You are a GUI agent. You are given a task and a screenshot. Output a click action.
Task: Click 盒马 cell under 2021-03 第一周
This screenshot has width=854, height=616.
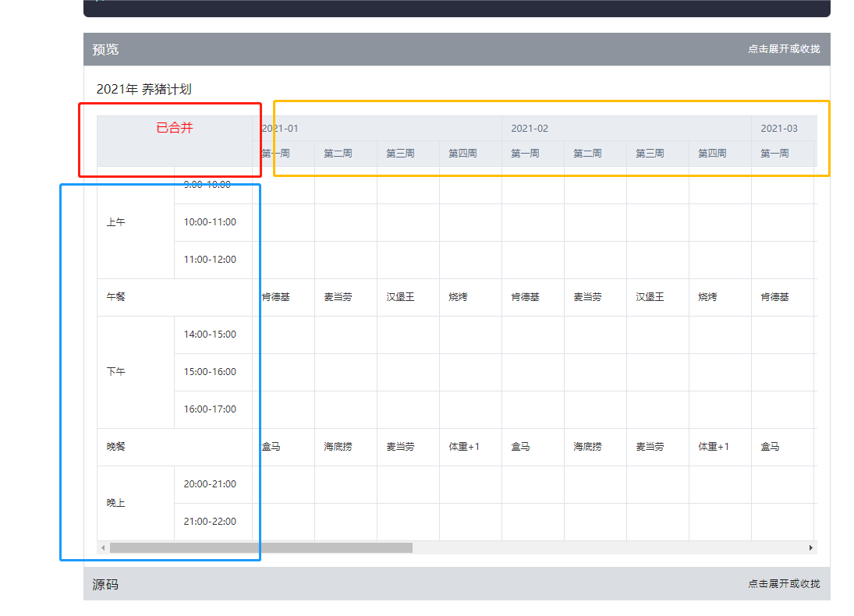click(782, 447)
